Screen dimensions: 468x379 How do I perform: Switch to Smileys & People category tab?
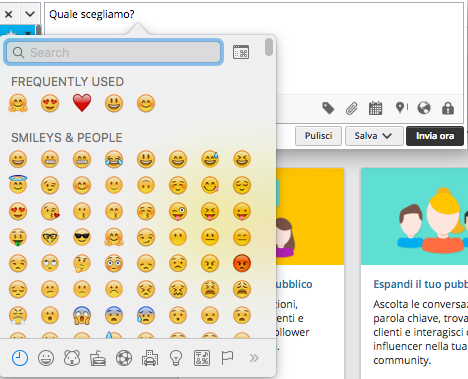(46, 358)
